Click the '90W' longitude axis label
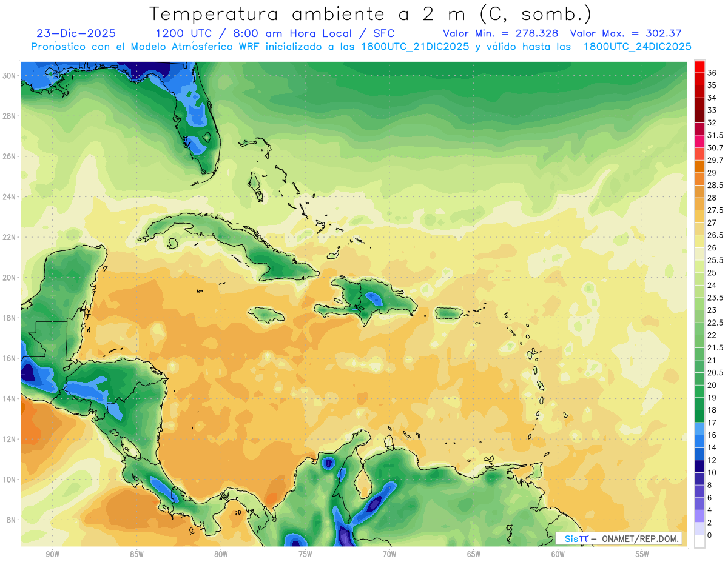 click(x=52, y=554)
